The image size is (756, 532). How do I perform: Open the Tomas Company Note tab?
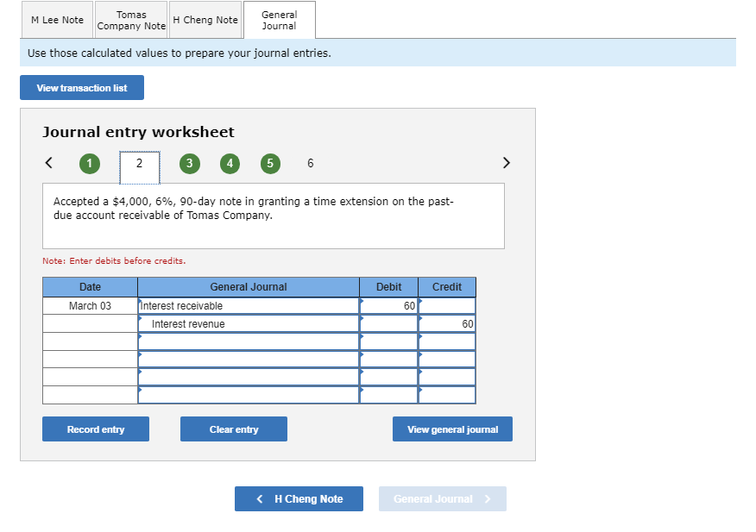pyautogui.click(x=131, y=20)
